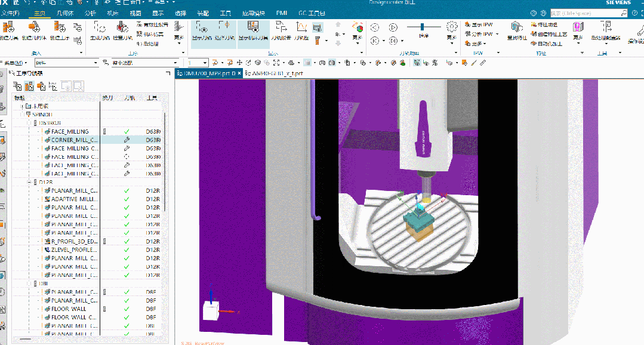
Task: Select the ADAPTIVE_MILLING operation in the tree
Action: 73,199
